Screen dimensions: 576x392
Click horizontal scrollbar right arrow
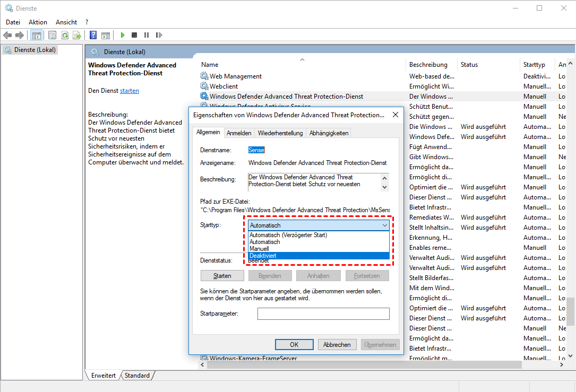coord(561,365)
